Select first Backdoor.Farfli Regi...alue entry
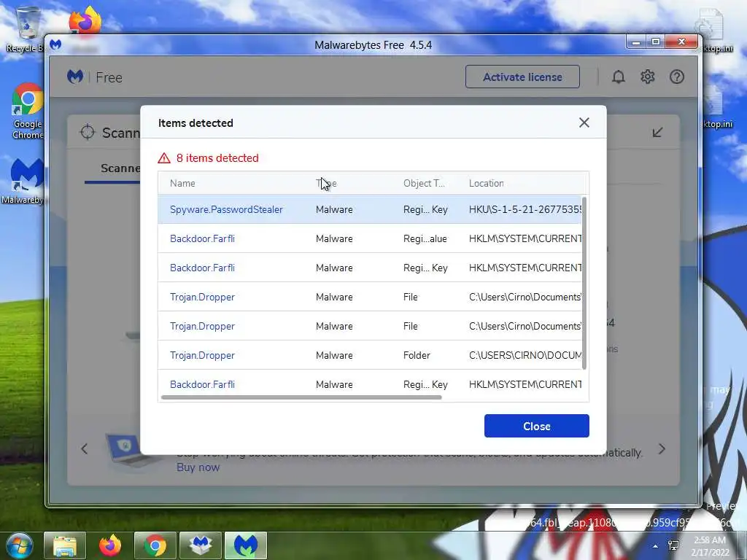Image resolution: width=747 pixels, height=560 pixels. coord(370,238)
